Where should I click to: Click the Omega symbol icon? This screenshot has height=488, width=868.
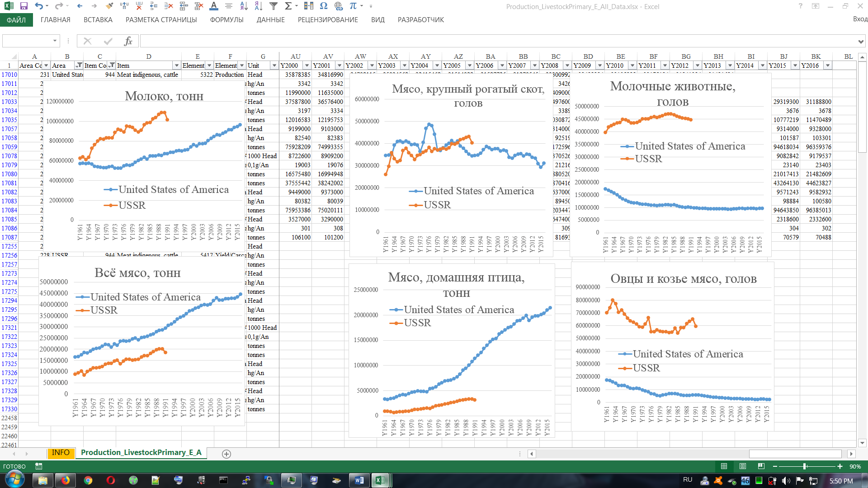point(323,6)
